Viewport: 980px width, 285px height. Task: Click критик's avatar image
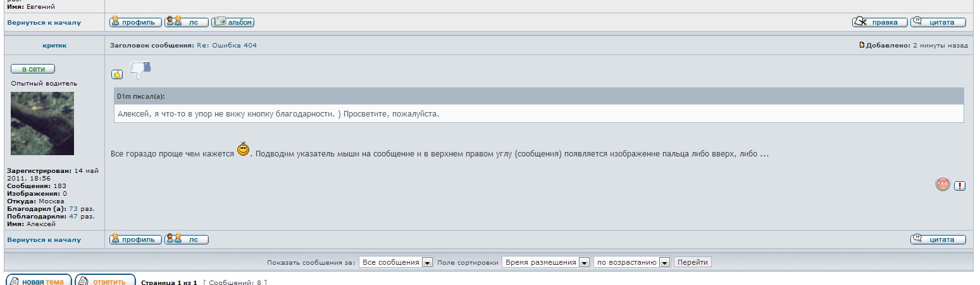(42, 123)
